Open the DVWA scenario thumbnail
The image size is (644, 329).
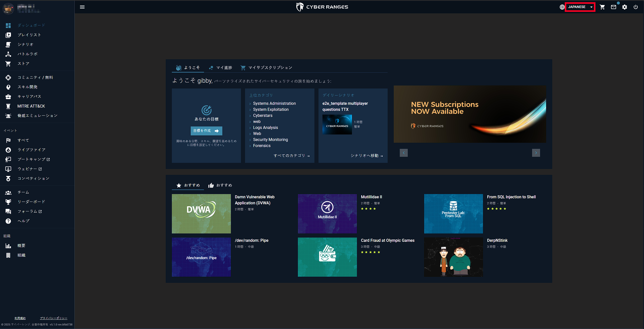(x=201, y=214)
